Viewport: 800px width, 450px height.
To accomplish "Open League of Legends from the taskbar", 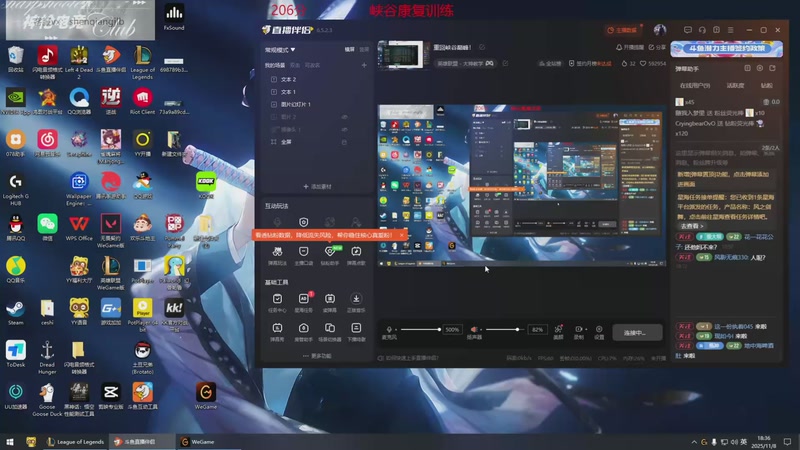I will point(75,442).
